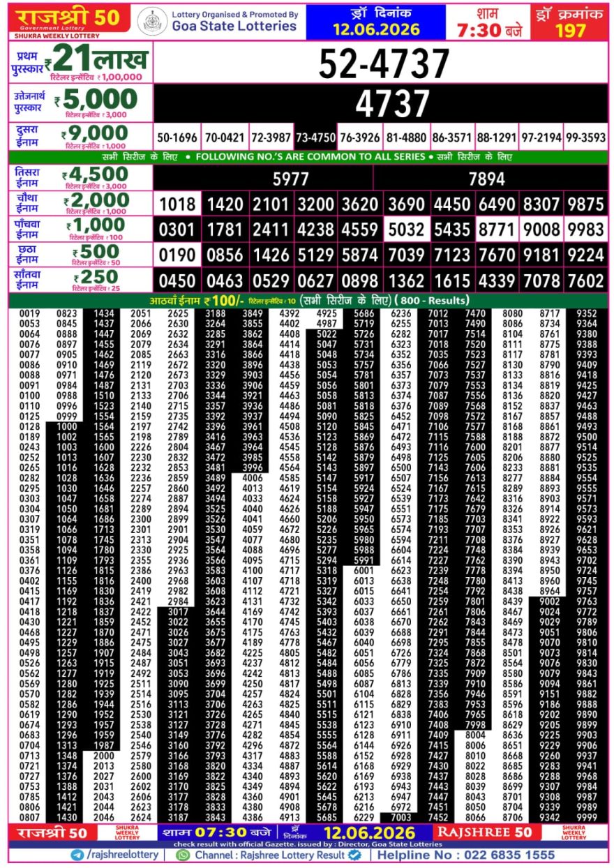Select seventh prize number 4339

coord(496,281)
